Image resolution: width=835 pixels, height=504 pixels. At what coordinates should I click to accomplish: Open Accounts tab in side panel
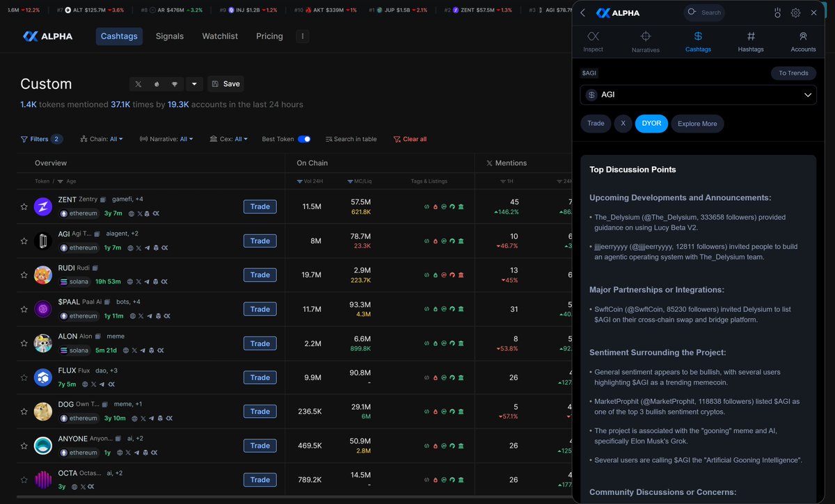click(x=803, y=42)
